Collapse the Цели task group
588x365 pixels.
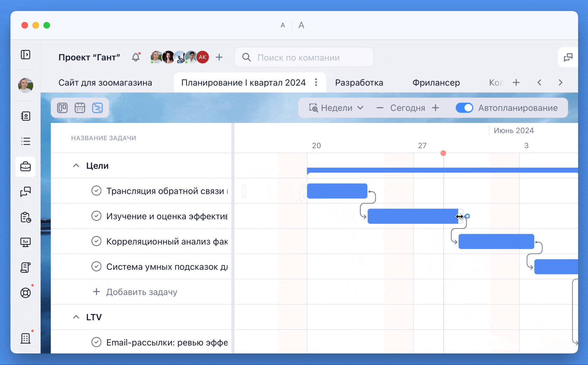pos(76,166)
